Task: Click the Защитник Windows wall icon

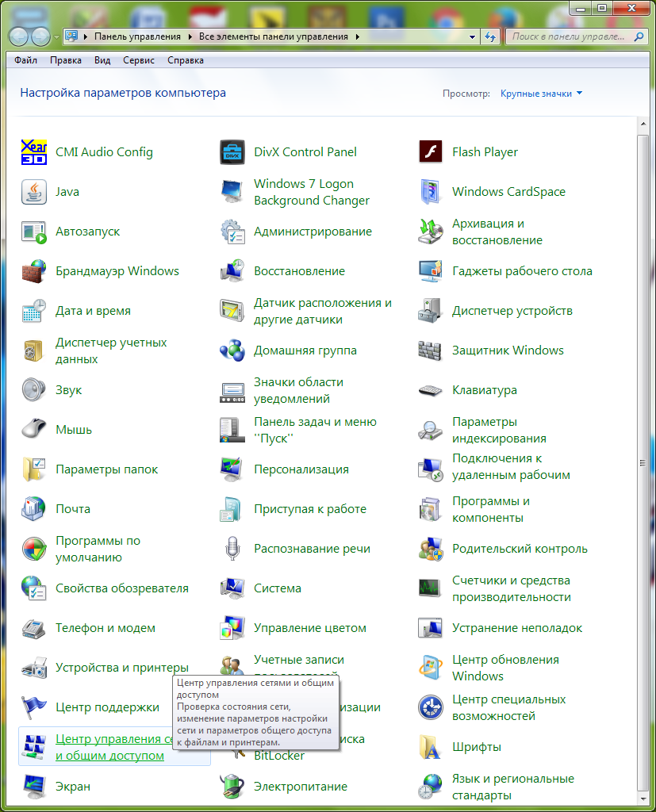Action: tap(431, 350)
